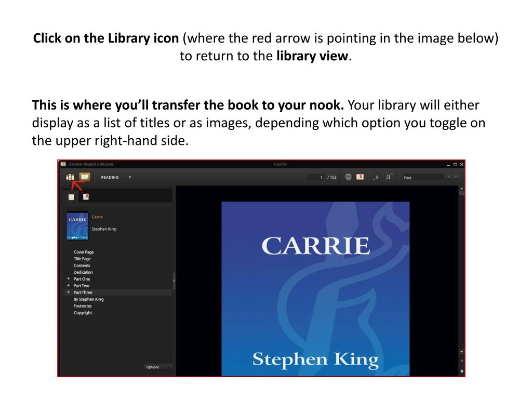Image resolution: width=532 pixels, height=399 pixels.
Task: Click the Adobe Digital Editions app icon
Action: click(63, 164)
